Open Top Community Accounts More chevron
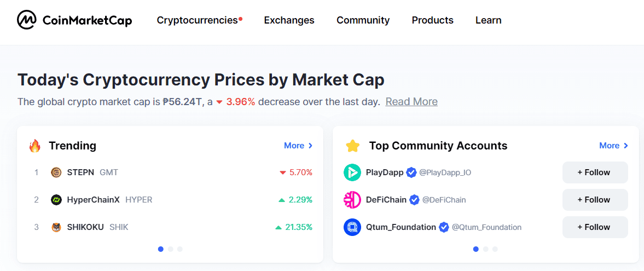Viewport: 644px width, 271px height. [613, 146]
